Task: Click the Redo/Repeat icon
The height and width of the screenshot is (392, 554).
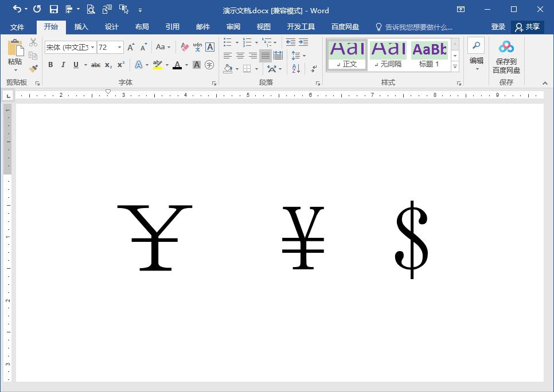Action: click(x=37, y=9)
